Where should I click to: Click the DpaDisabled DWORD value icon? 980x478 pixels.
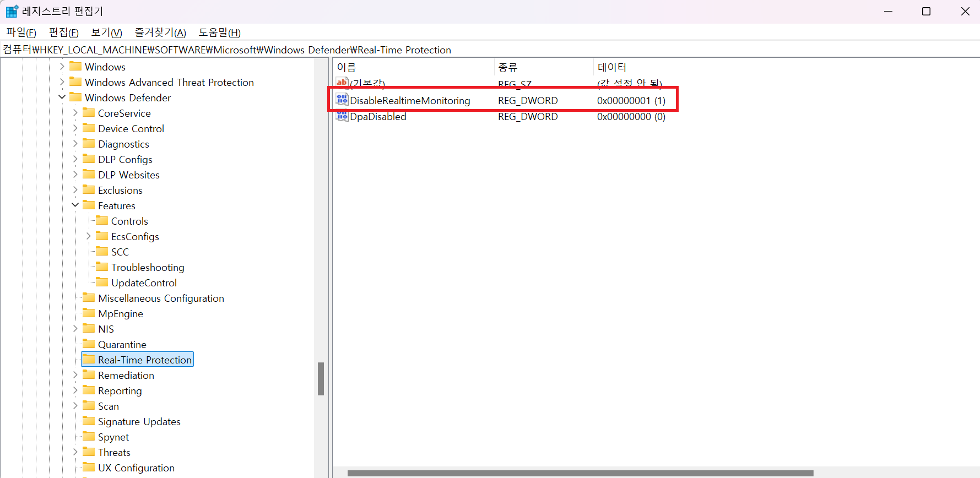click(x=342, y=116)
